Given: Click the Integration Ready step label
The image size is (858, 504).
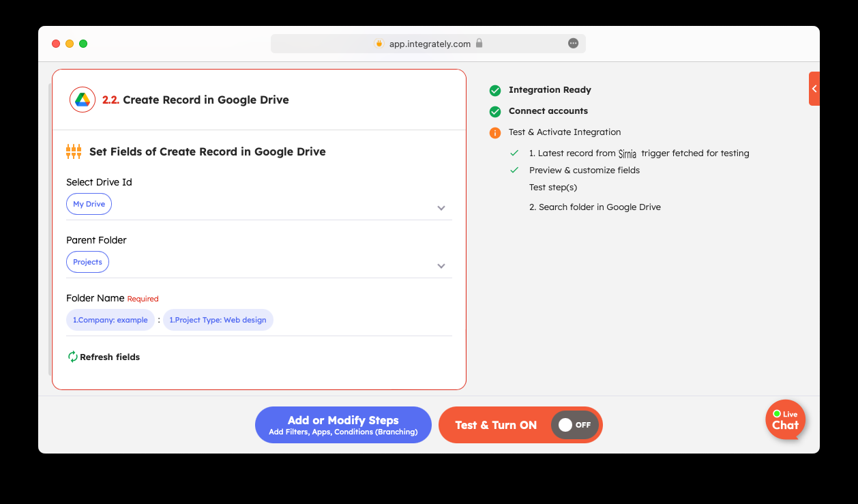Looking at the screenshot, I should (x=550, y=90).
